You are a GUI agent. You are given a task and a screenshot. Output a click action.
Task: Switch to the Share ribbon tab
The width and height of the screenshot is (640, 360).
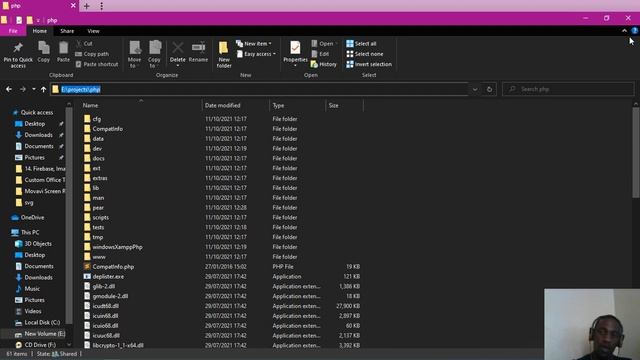coord(67,31)
